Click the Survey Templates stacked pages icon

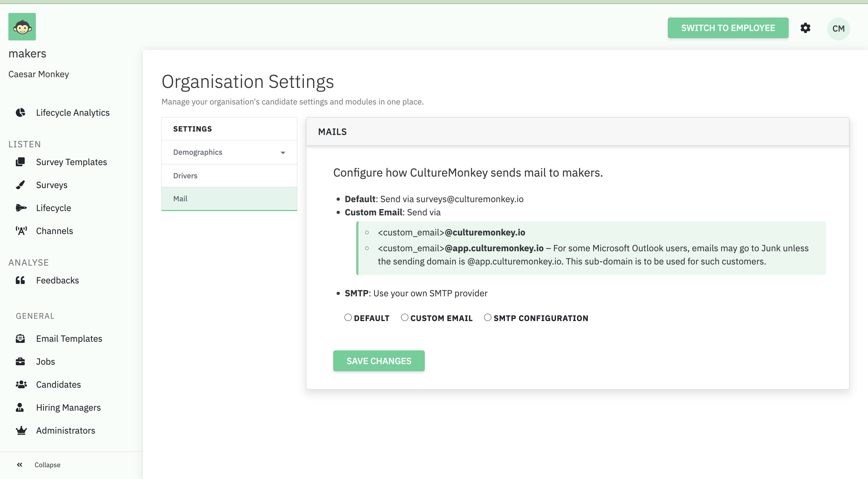[21, 162]
